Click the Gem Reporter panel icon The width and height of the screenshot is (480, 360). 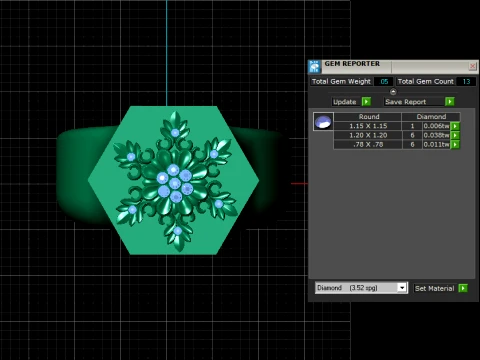pos(314,67)
